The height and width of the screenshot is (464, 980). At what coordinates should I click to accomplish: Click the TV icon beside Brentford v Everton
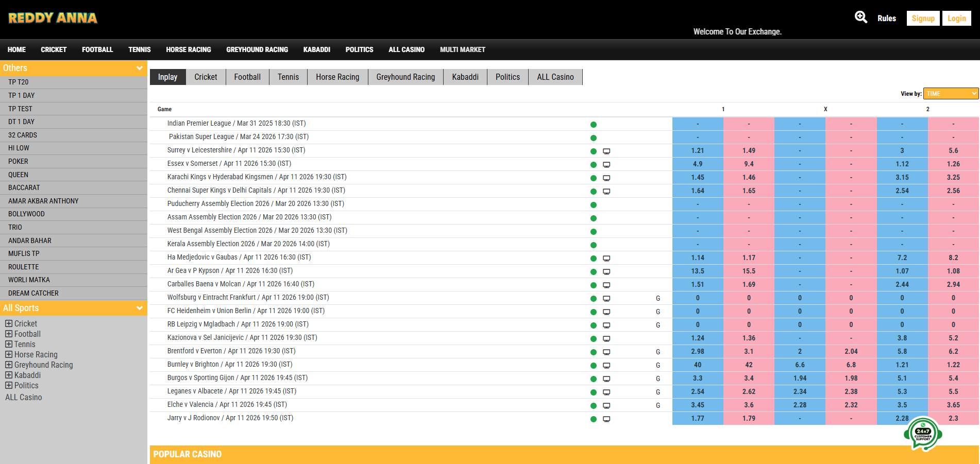point(606,352)
